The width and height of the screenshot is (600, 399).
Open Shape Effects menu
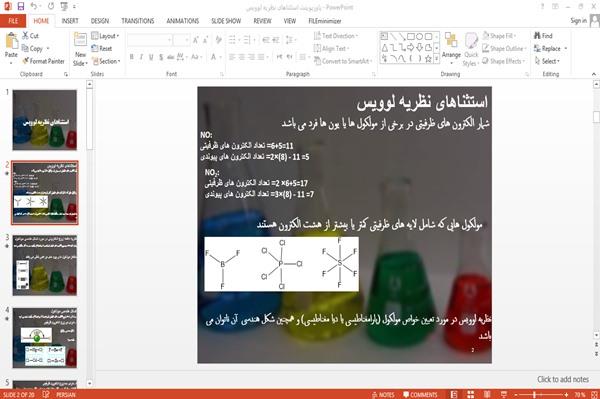point(504,61)
